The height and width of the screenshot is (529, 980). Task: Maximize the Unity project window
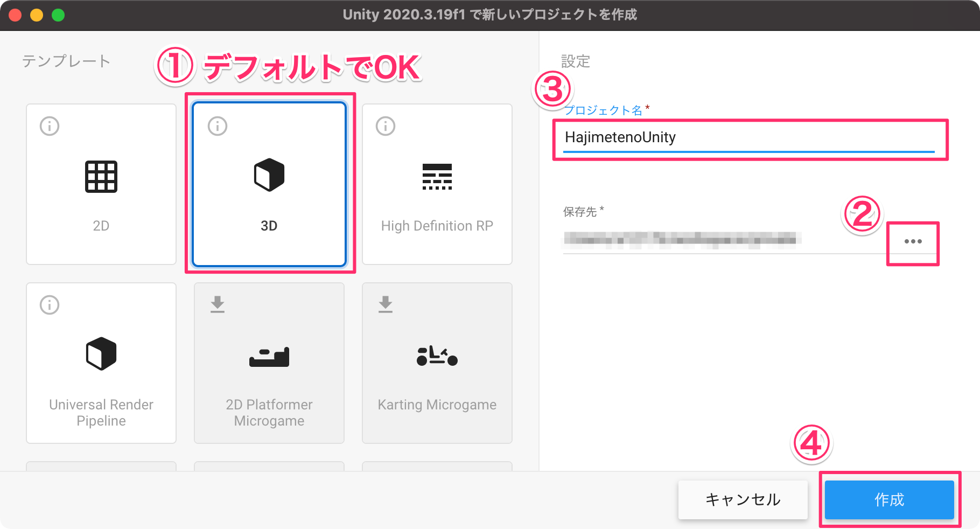[x=58, y=15]
